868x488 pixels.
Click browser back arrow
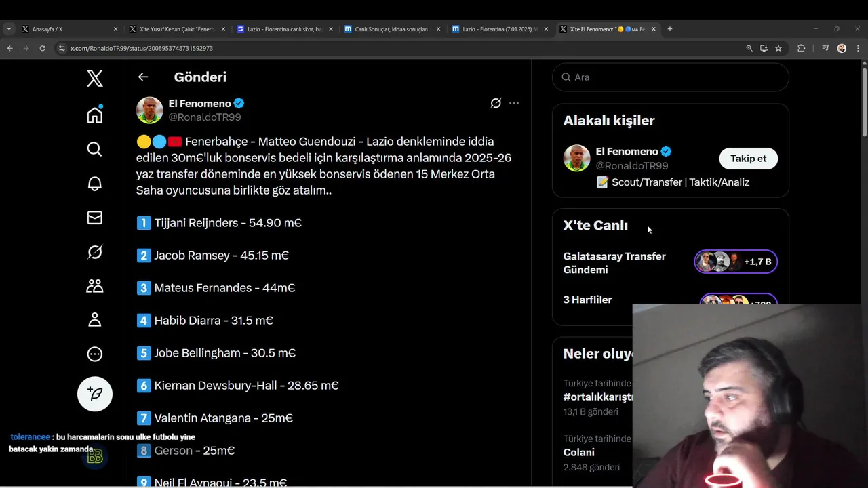click(x=10, y=48)
